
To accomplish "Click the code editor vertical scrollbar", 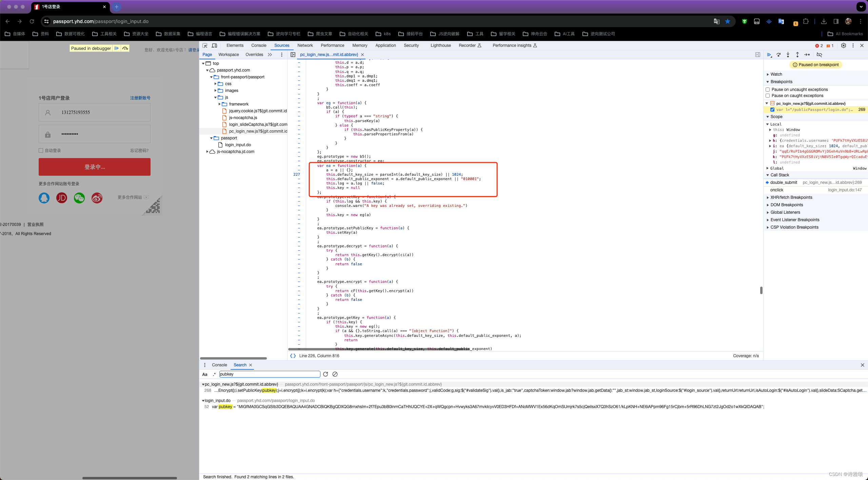I will coord(761,290).
